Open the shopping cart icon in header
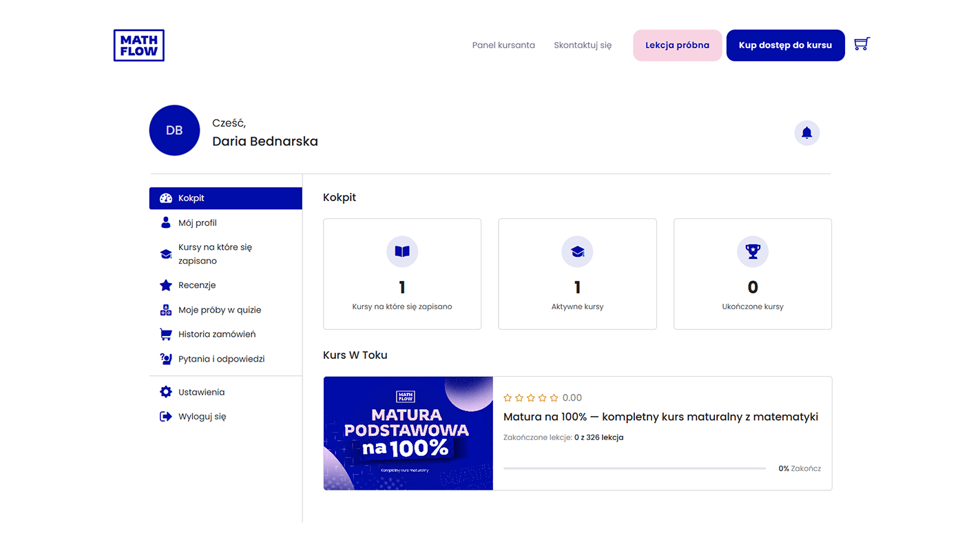 [862, 44]
